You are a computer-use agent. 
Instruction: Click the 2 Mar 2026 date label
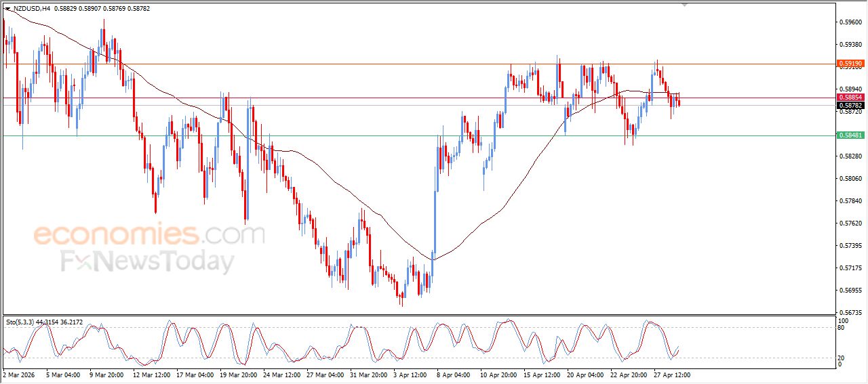[x=18, y=374]
